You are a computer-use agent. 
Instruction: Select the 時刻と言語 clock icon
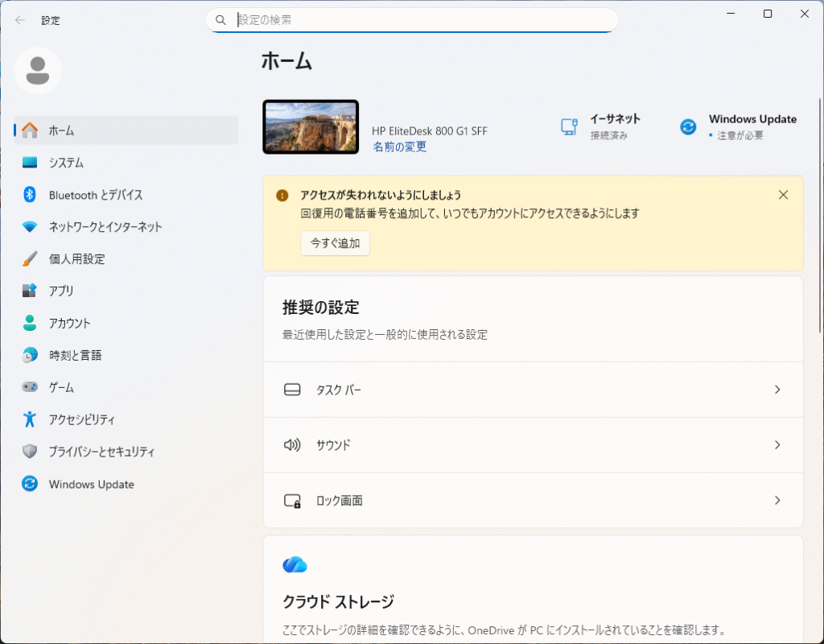tap(30, 355)
